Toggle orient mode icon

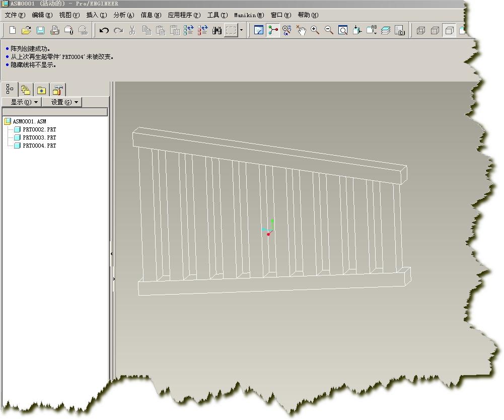[286, 31]
